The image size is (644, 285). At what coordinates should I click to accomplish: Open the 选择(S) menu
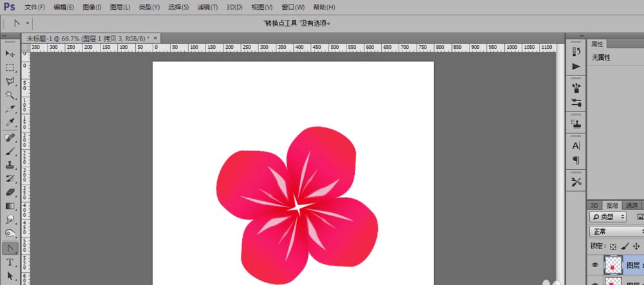(178, 7)
